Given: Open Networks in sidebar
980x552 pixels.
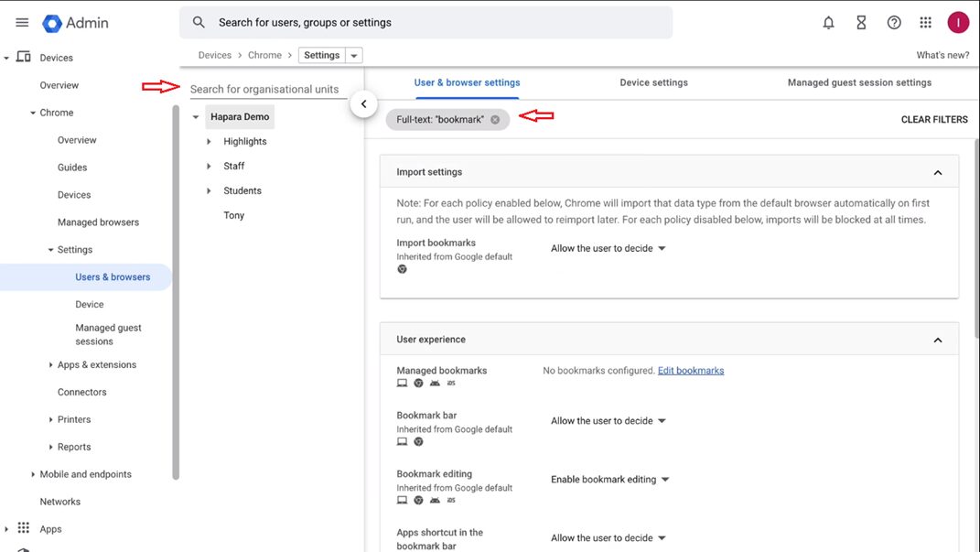Looking at the screenshot, I should pyautogui.click(x=60, y=502).
